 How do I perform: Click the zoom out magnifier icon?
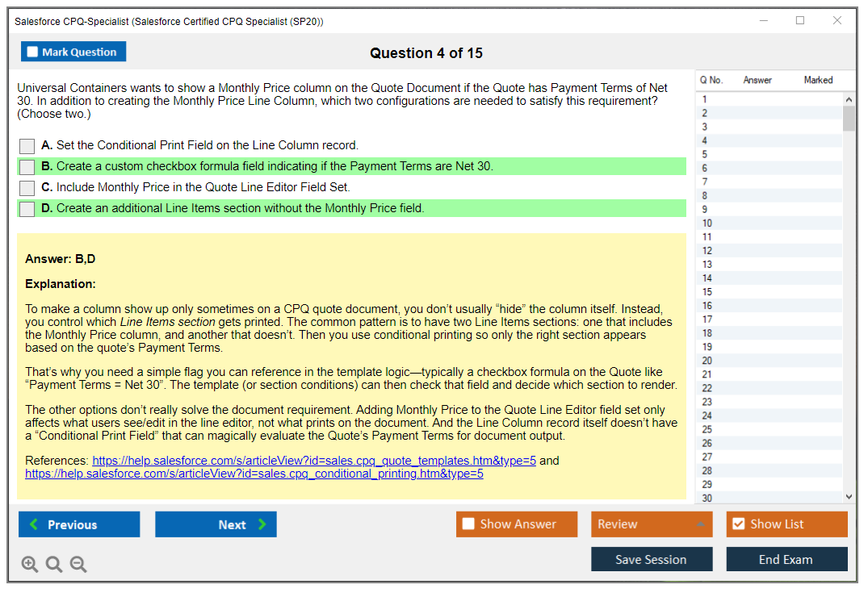click(x=78, y=565)
